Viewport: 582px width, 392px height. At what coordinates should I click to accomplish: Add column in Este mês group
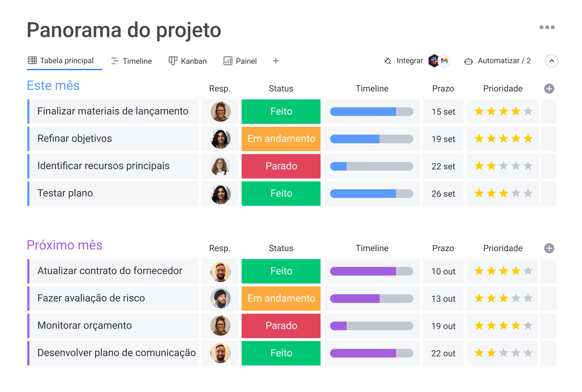(549, 89)
